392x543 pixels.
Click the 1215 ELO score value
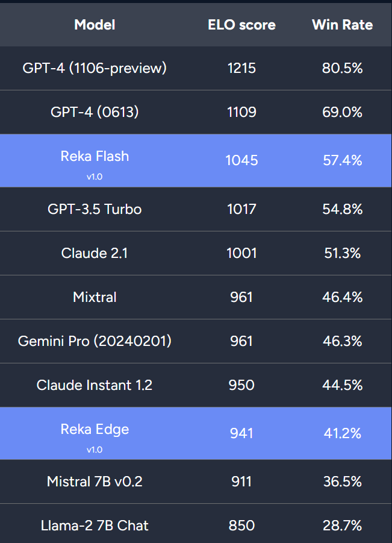241,68
